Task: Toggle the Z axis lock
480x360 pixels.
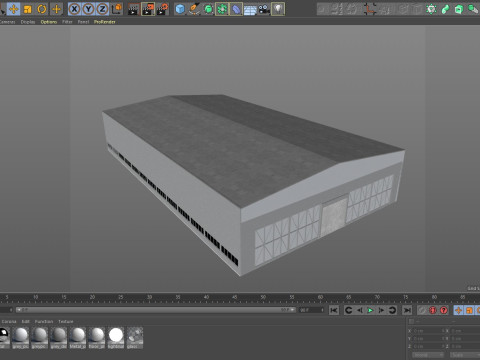Action: pyautogui.click(x=102, y=9)
